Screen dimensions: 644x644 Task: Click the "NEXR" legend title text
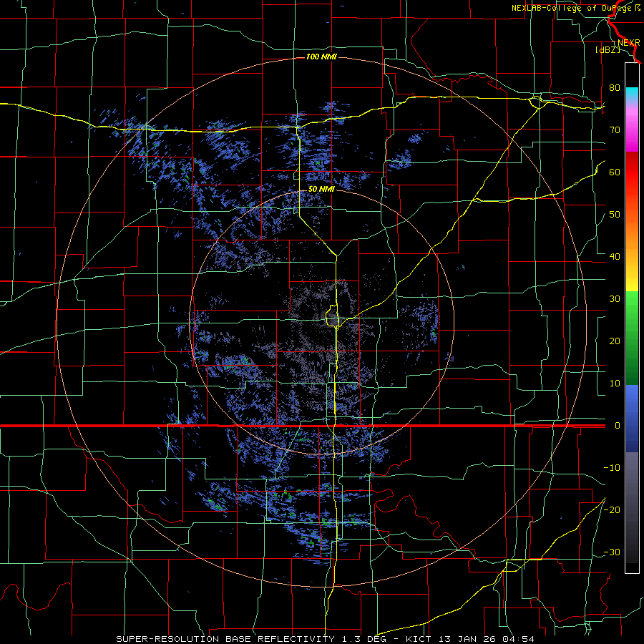tap(628, 43)
